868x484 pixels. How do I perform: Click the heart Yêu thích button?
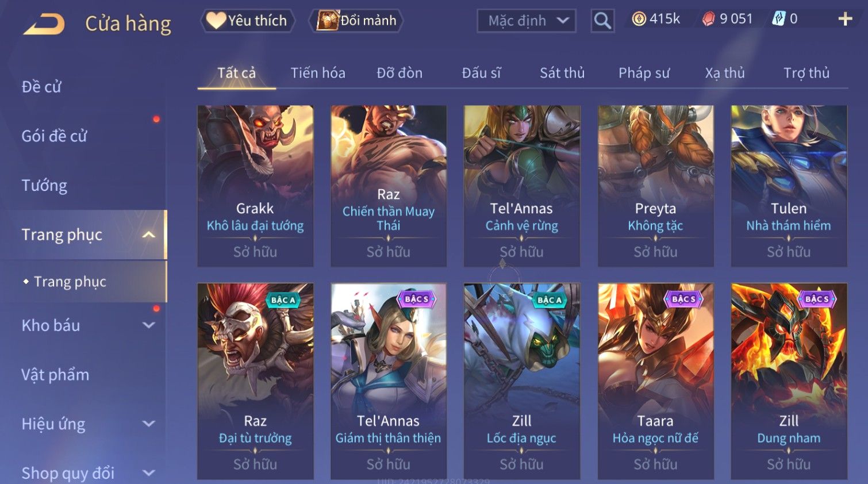point(247,21)
